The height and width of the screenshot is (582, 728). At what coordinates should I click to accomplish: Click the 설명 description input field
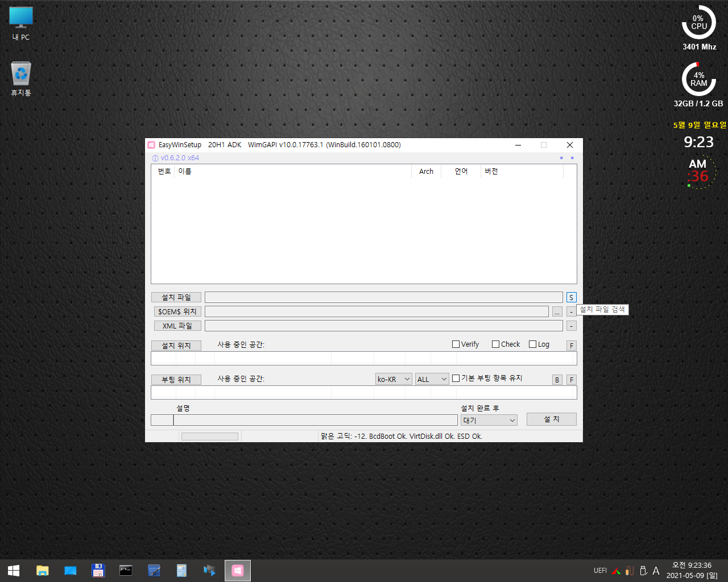click(x=316, y=420)
